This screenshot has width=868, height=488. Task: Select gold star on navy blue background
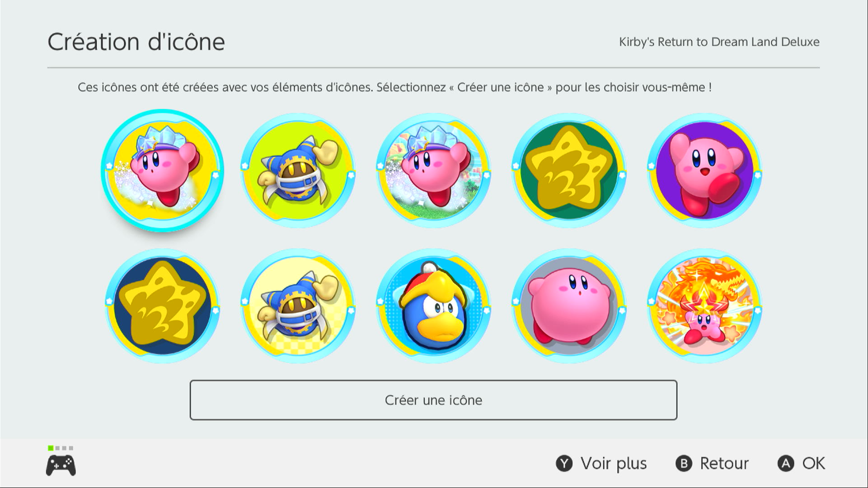click(162, 306)
